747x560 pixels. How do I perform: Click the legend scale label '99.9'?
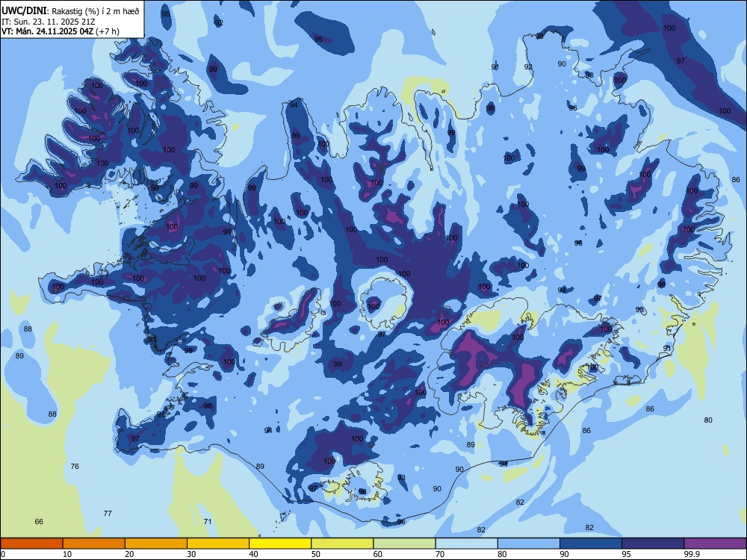tap(692, 554)
